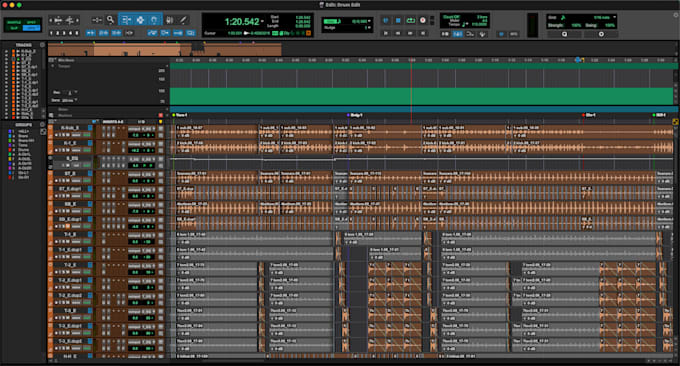
Task: Click the INSERTS A-E column header
Action: [x=113, y=122]
